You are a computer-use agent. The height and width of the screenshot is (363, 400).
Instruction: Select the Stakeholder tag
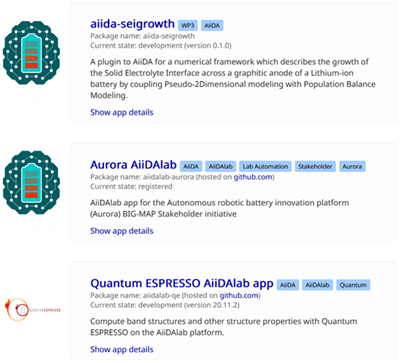[315, 166]
